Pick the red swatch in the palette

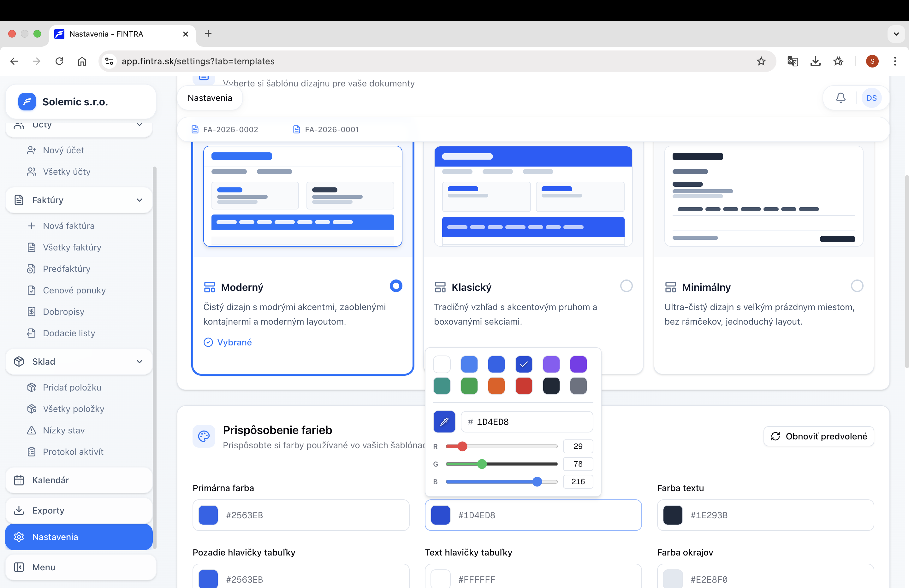524,385
